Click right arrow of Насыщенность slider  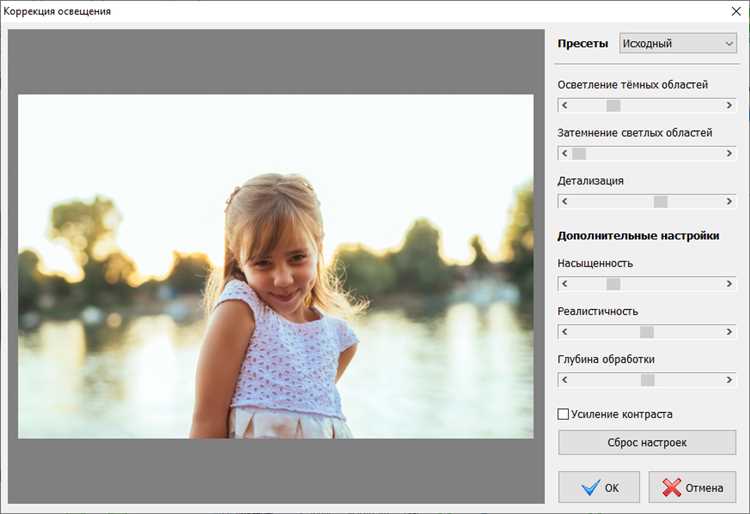[x=729, y=284]
